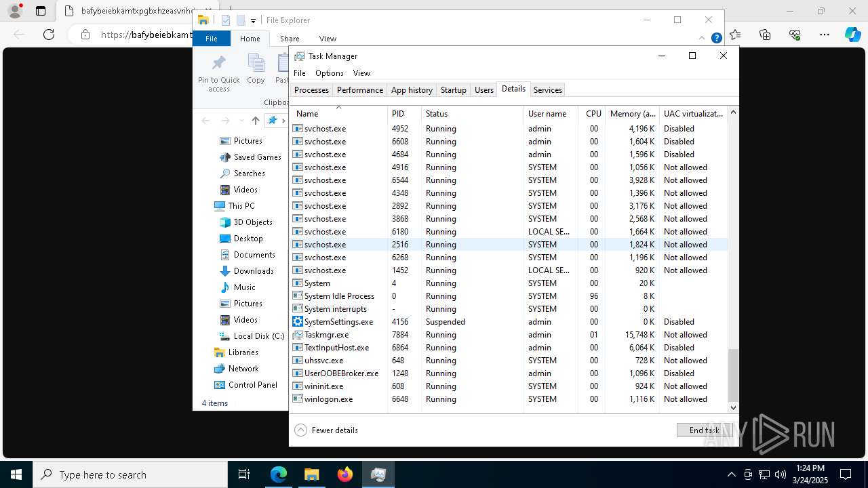This screenshot has width=868, height=488.
Task: Click Edge browser essentials icon
Action: coord(795,35)
